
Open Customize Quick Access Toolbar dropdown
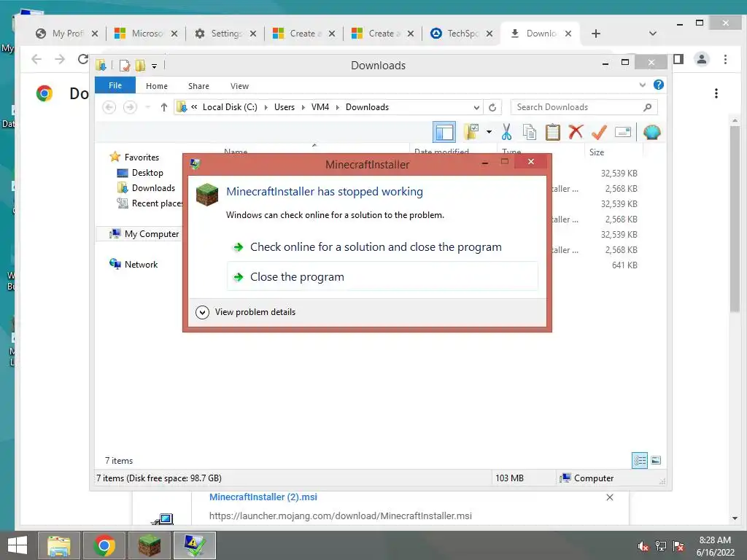(x=155, y=66)
